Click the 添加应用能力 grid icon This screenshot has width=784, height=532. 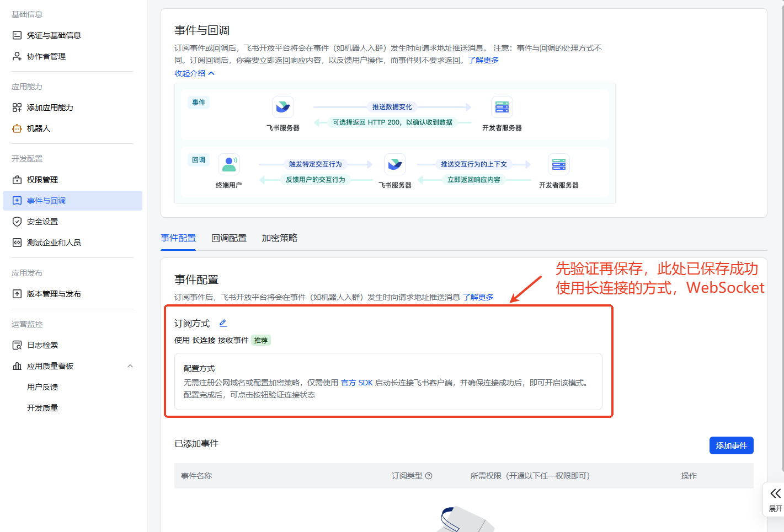pyautogui.click(x=17, y=108)
